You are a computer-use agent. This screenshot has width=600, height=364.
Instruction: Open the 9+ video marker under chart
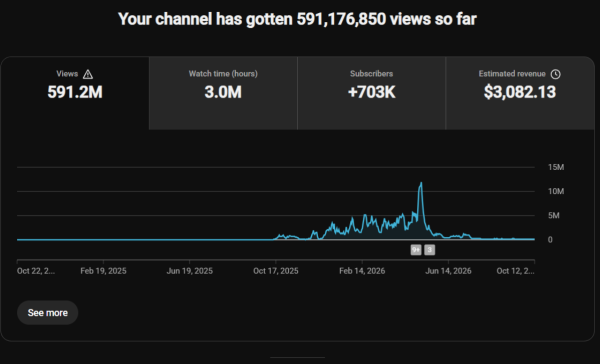pyautogui.click(x=416, y=250)
